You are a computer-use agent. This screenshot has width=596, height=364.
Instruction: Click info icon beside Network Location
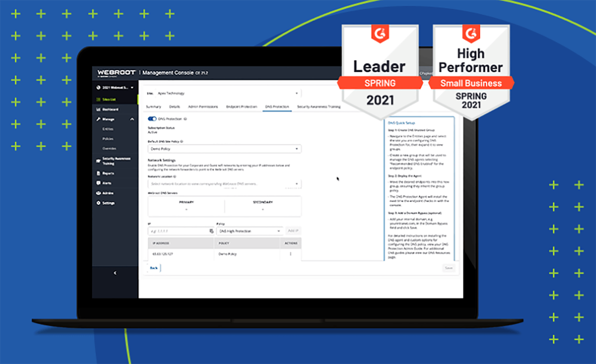coord(175,177)
